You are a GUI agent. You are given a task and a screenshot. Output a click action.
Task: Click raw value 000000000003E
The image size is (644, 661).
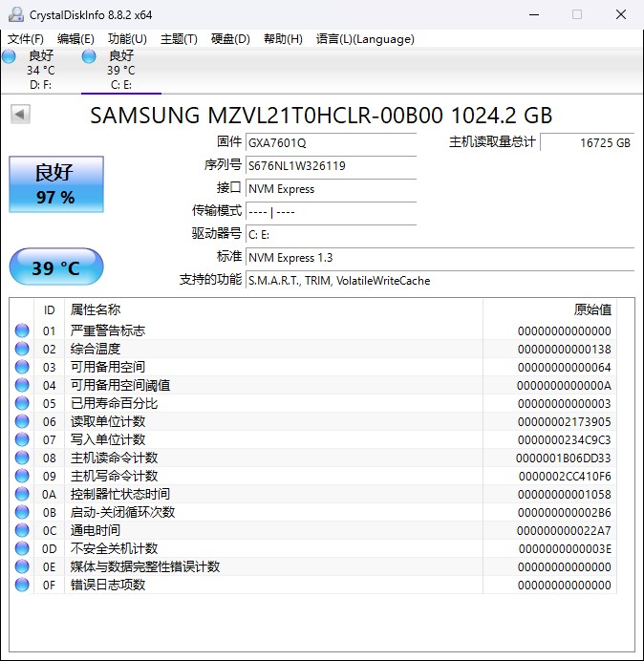565,548
